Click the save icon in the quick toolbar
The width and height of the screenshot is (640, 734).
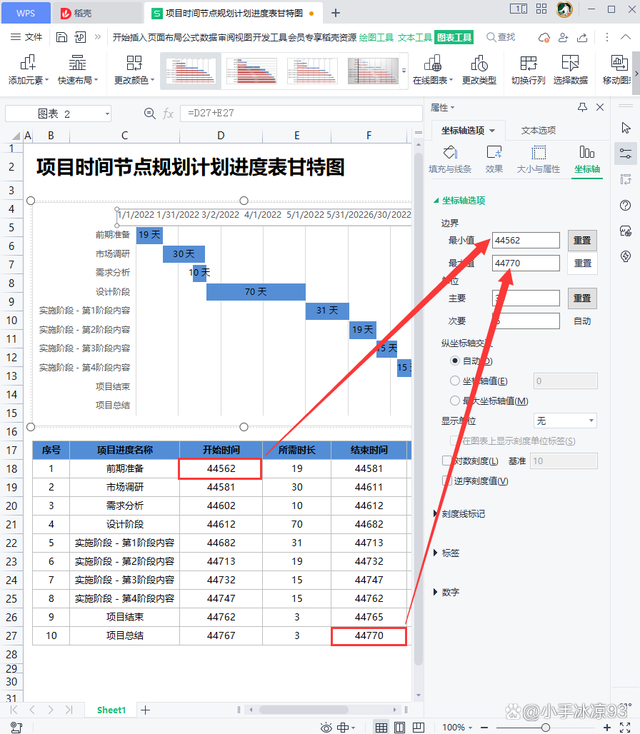coord(61,37)
